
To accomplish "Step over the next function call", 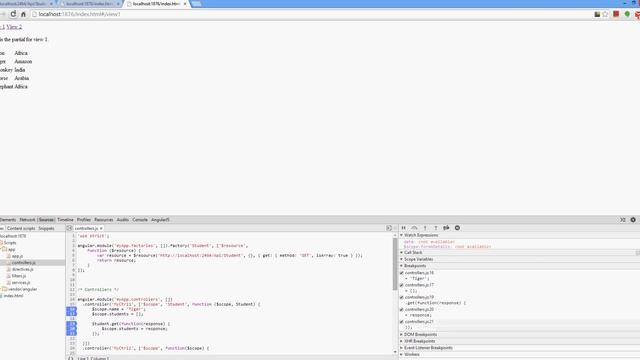I will click(414, 228).
